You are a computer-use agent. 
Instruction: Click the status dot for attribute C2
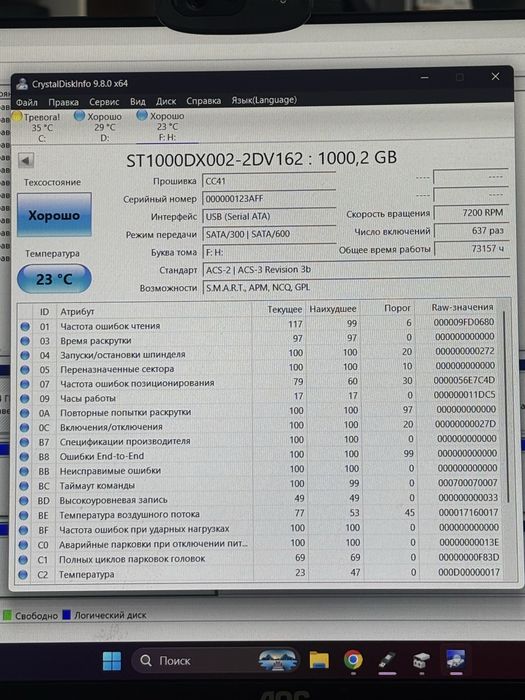24,575
